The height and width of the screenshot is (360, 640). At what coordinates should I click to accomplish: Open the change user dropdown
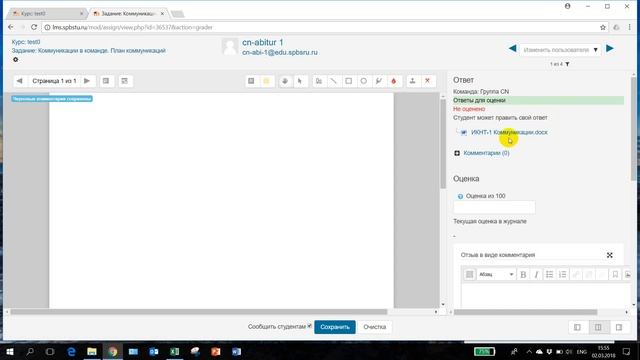tap(560, 50)
